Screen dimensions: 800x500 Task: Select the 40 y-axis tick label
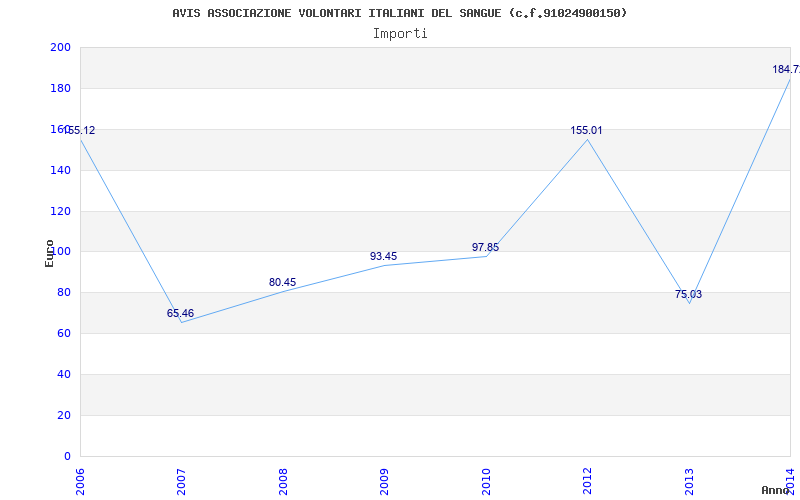pyautogui.click(x=64, y=374)
